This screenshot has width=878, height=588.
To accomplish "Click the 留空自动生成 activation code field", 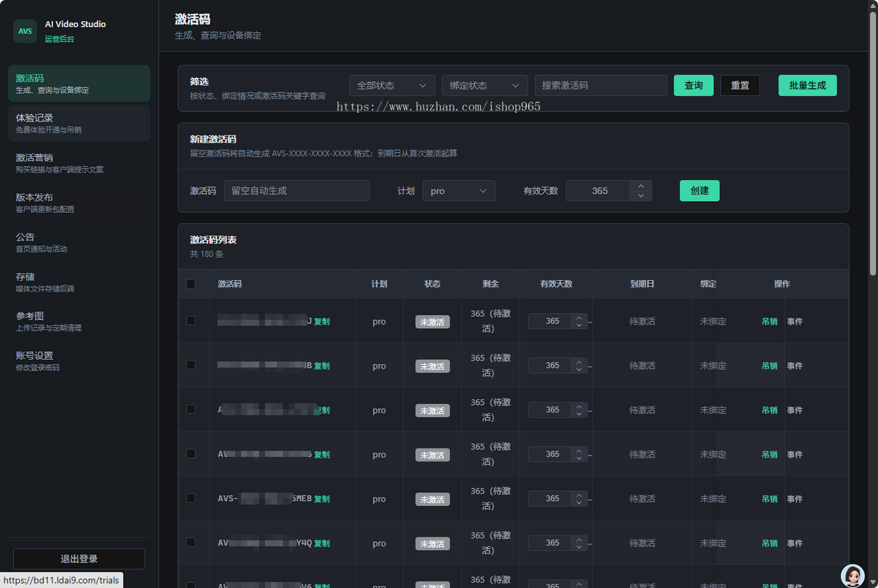I will click(x=296, y=191).
